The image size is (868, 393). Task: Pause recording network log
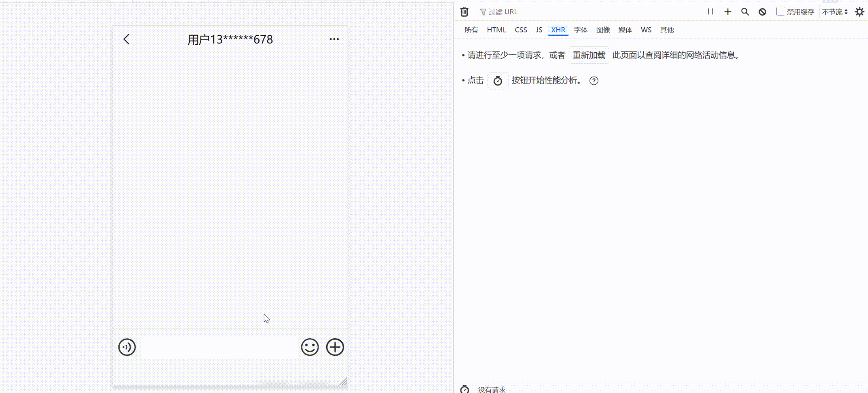tap(710, 12)
